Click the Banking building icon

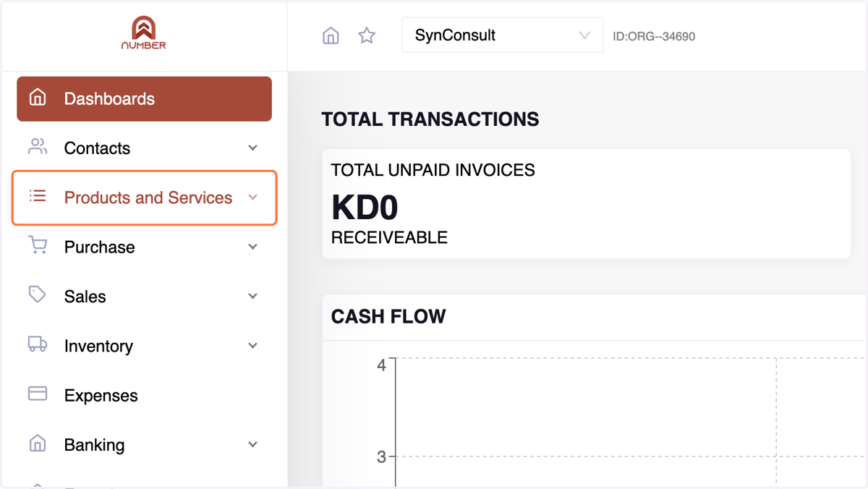coord(38,443)
